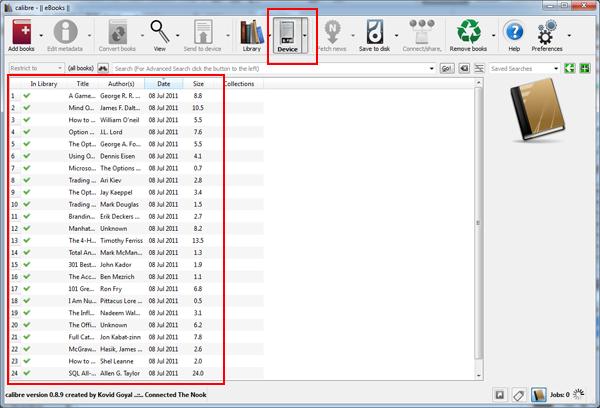Select the James F. Dalt... book row
This screenshot has width=600, height=408.
point(137,108)
